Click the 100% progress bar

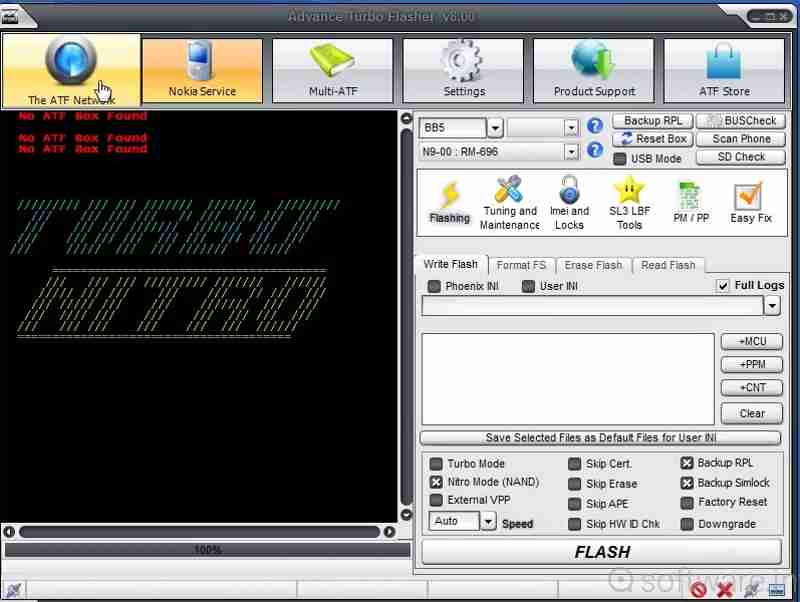click(207, 549)
